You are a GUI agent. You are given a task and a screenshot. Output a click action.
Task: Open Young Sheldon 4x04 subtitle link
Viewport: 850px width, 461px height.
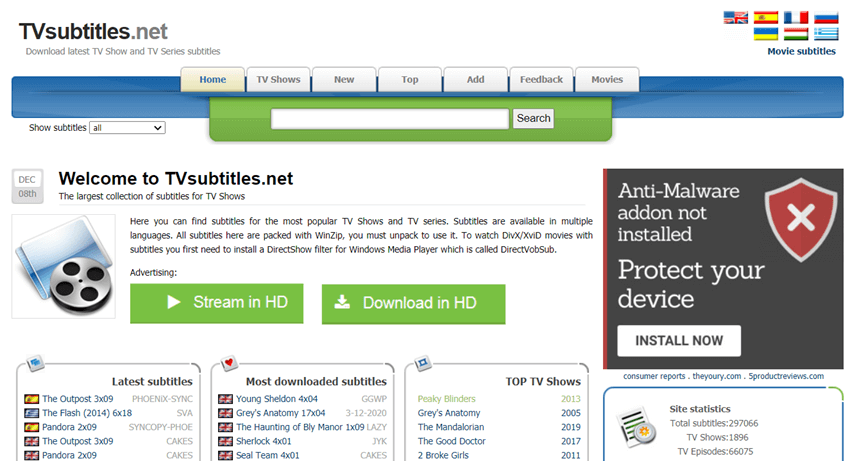tap(276, 399)
